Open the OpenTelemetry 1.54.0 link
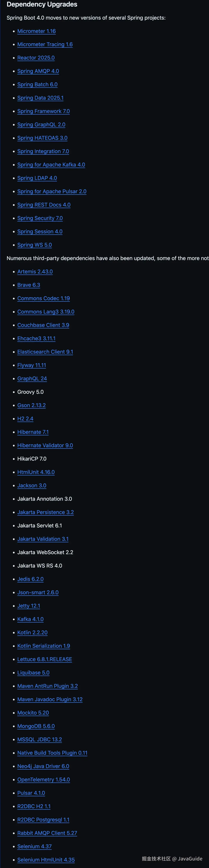This screenshot has width=209, height=868. (44, 779)
